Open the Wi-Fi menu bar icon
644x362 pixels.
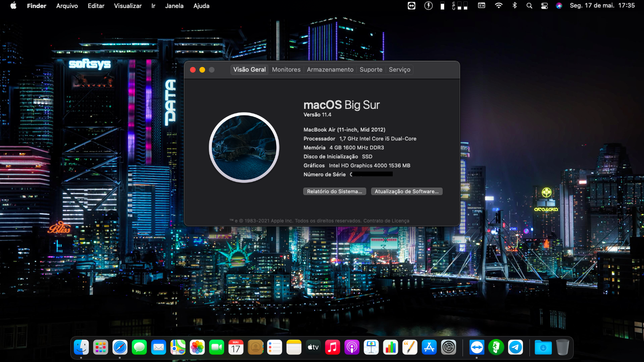[x=498, y=6]
